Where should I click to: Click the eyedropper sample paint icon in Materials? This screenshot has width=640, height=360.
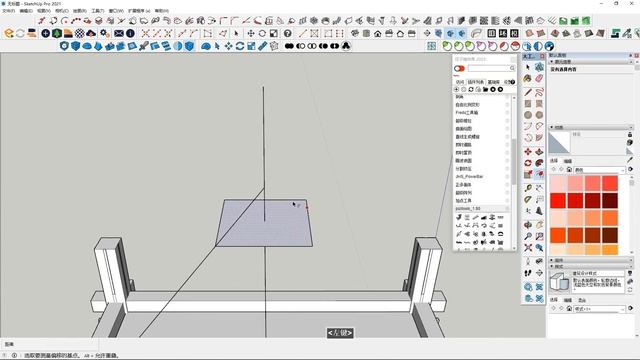[x=630, y=160]
